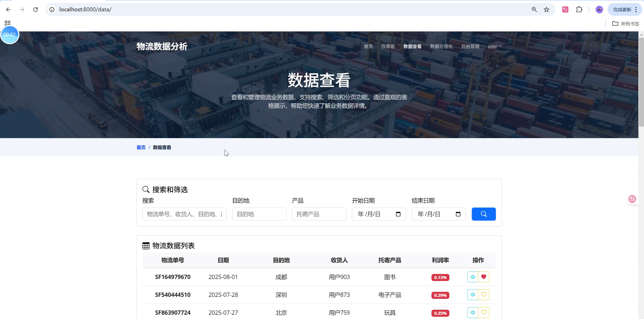644x319 pixels.
Task: Open the 结束日期 calendar picker icon
Action: [x=458, y=214]
